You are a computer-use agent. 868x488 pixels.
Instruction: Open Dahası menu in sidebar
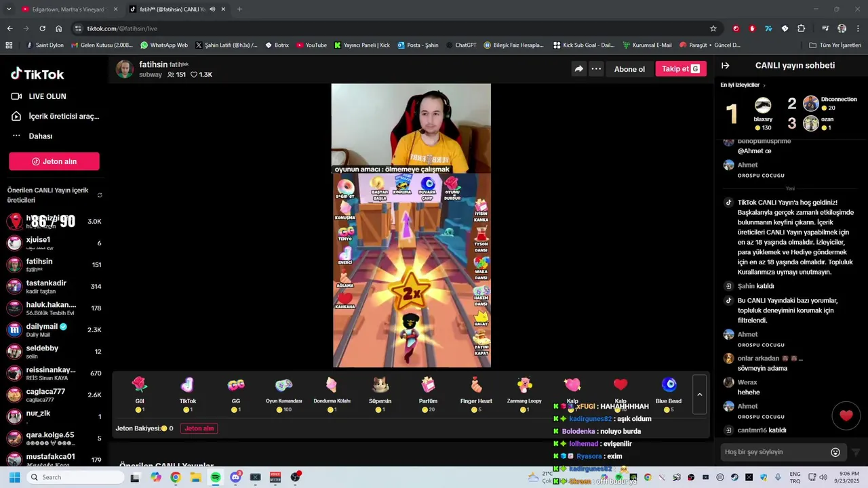click(32, 136)
